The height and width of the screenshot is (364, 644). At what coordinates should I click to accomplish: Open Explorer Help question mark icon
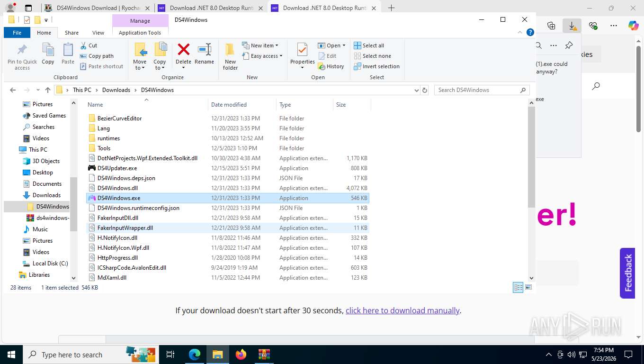[530, 33]
